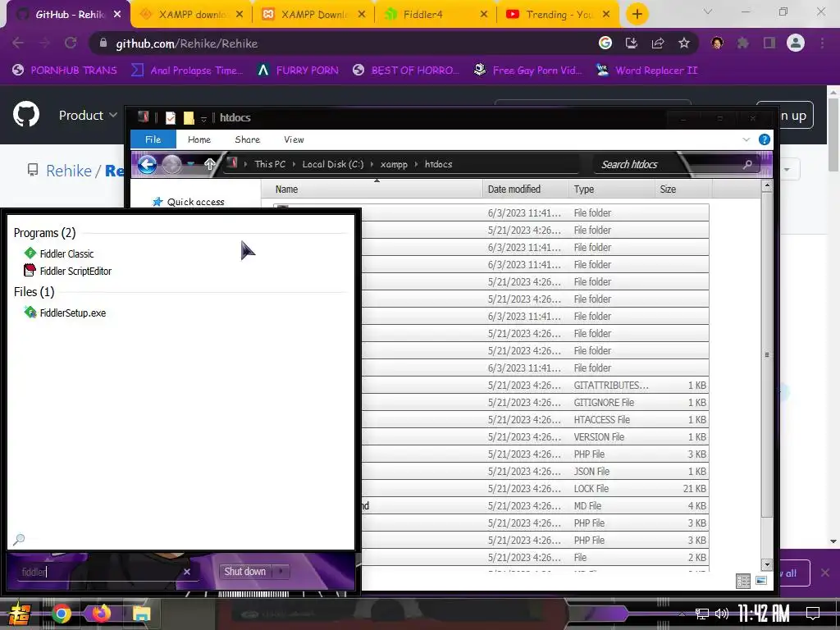840x630 pixels.
Task: Open the Shut down options arrow
Action: 281,571
